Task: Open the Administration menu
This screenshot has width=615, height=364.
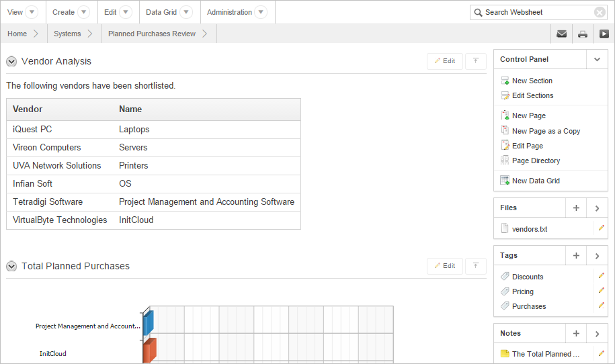Action: (x=261, y=12)
